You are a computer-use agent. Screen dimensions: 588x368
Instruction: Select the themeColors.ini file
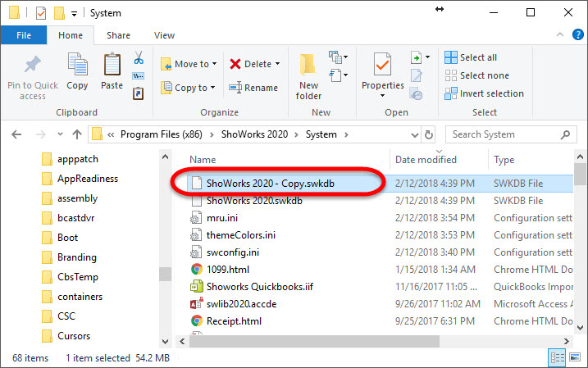tap(241, 235)
